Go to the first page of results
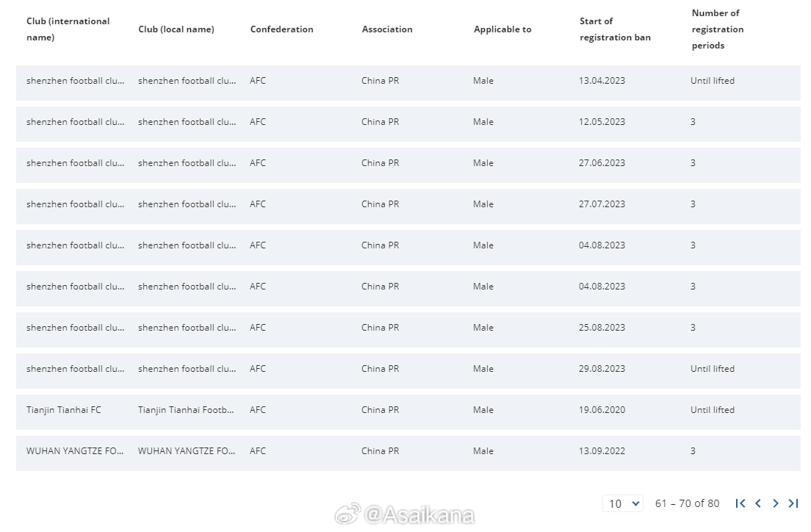Screen dimensions: 811x532 (x=740, y=503)
